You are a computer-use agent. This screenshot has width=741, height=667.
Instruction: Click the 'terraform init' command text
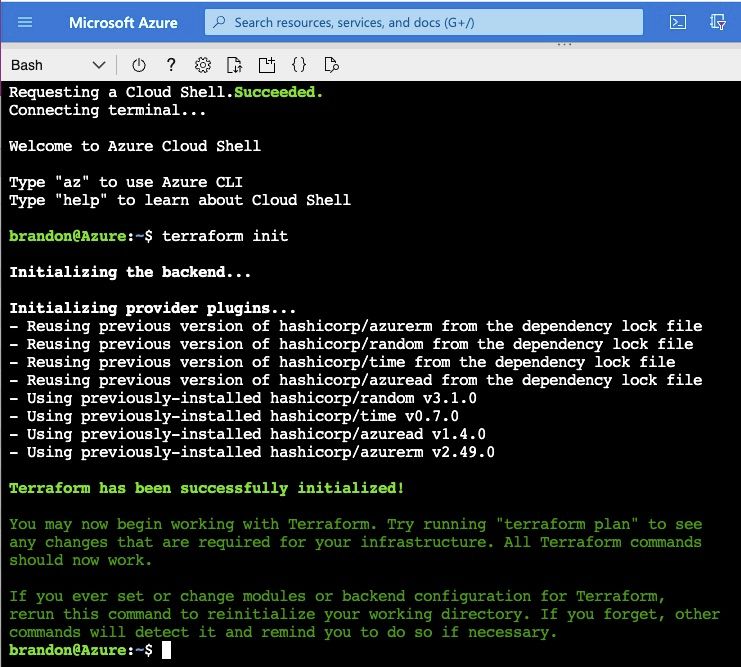pyautogui.click(x=225, y=236)
